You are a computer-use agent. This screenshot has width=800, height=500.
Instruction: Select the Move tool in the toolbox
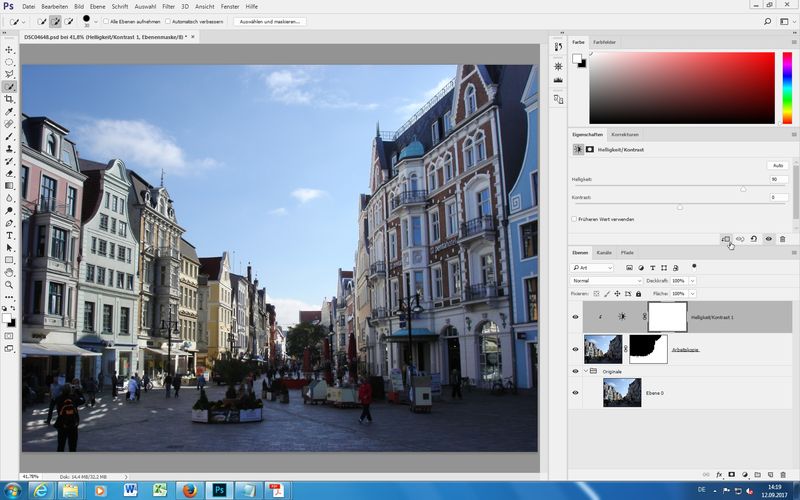pos(9,49)
